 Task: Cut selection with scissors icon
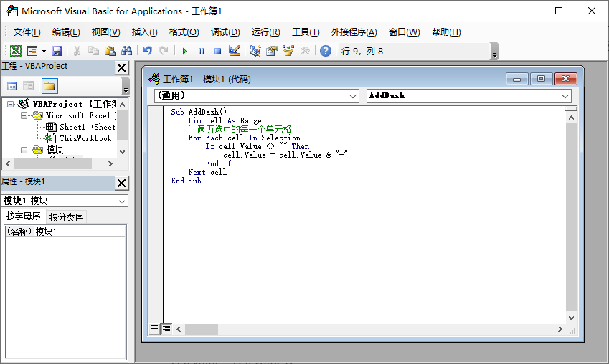tap(77, 51)
